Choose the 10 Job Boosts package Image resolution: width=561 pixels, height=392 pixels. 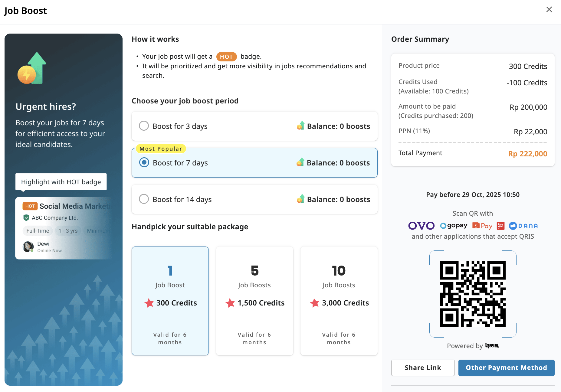[339, 301]
